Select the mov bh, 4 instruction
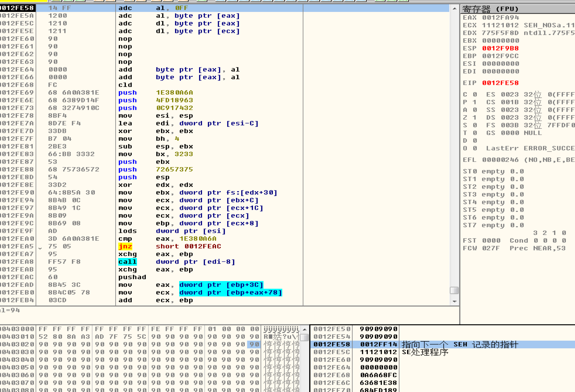This screenshot has height=392, width=575. 149,139
